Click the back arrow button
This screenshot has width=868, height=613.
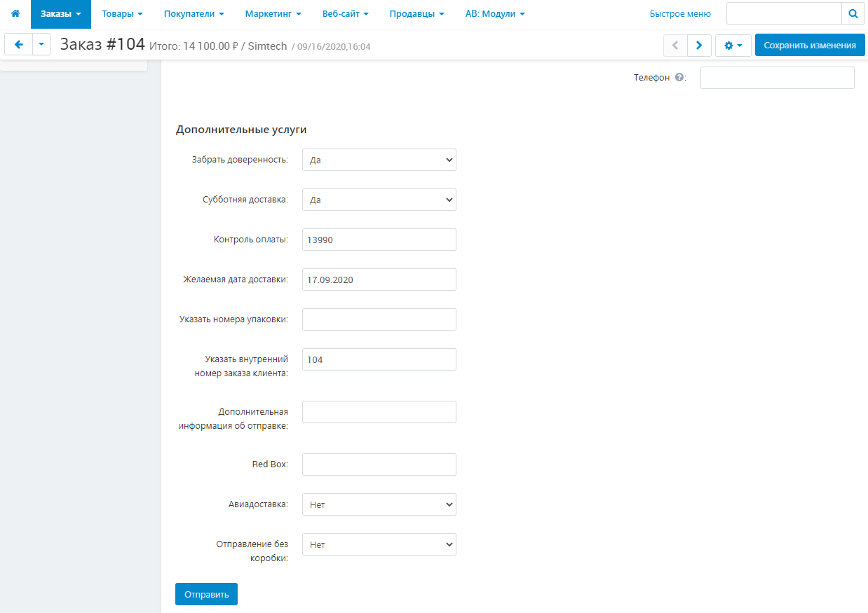click(18, 45)
